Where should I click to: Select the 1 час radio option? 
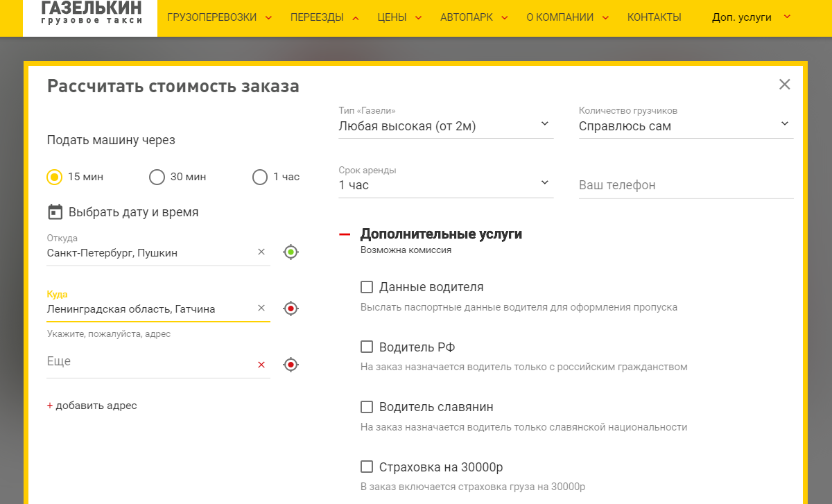(x=260, y=177)
